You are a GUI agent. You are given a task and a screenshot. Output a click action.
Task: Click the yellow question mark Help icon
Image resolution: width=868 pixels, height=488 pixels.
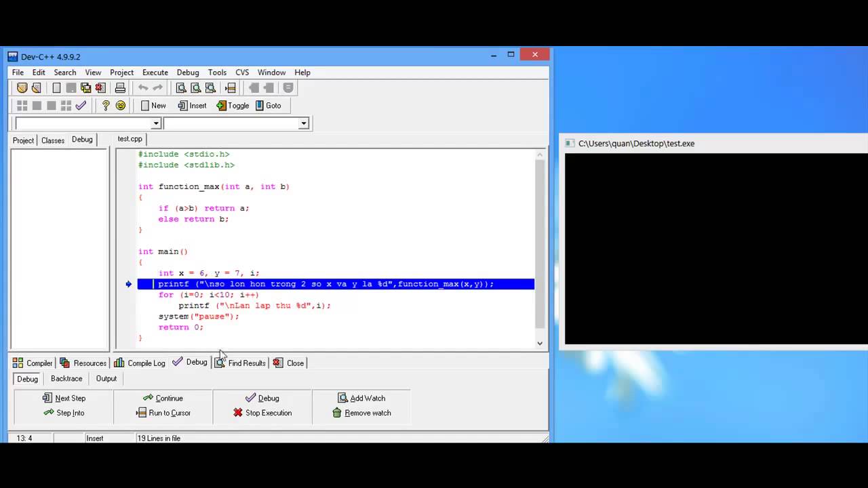coord(106,105)
